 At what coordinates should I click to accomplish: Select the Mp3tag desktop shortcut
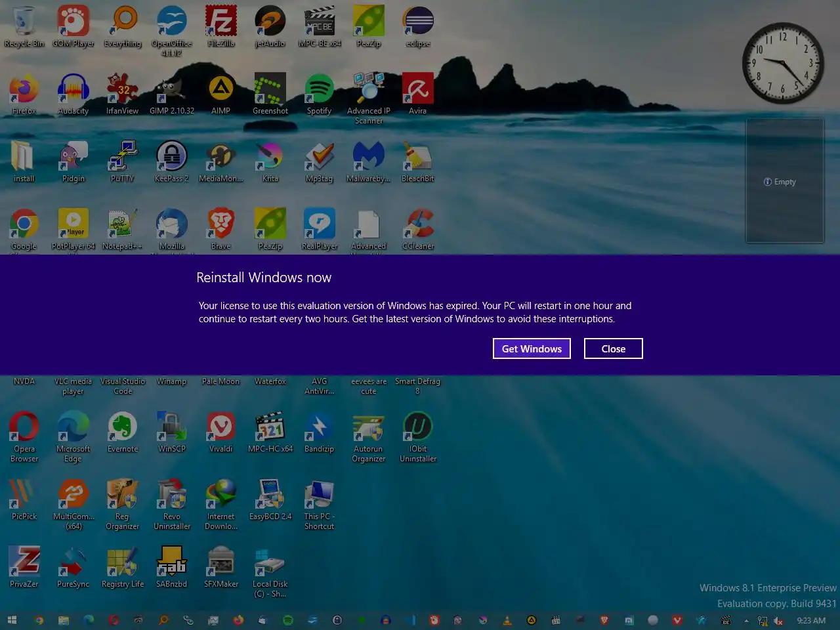coord(320,161)
